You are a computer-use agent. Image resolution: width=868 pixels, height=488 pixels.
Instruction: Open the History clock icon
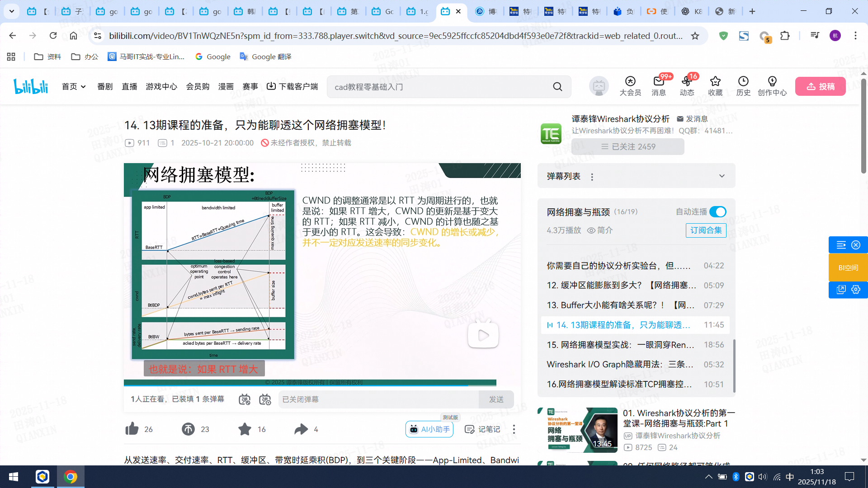pyautogui.click(x=743, y=81)
